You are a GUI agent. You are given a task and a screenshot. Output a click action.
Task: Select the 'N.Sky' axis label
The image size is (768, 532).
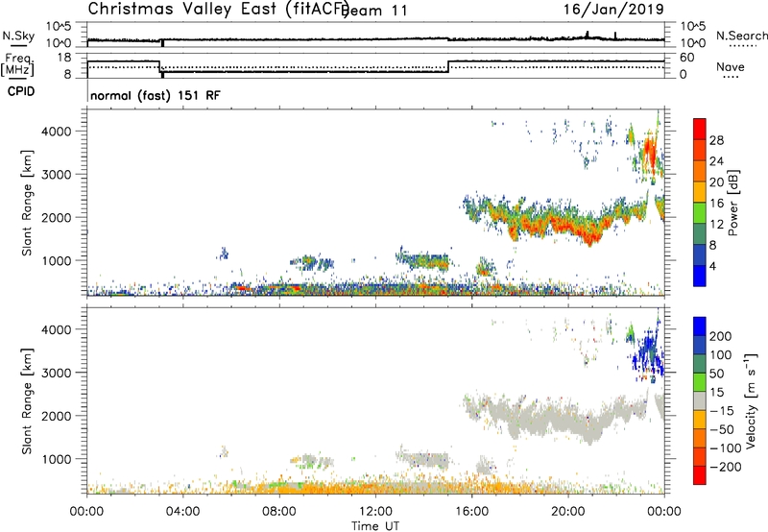point(18,36)
